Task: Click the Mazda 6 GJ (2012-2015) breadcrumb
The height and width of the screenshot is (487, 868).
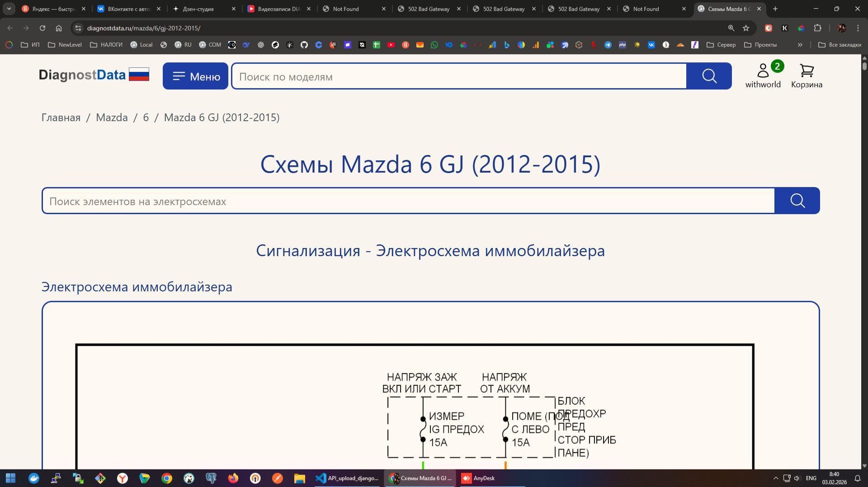Action: coord(222,117)
